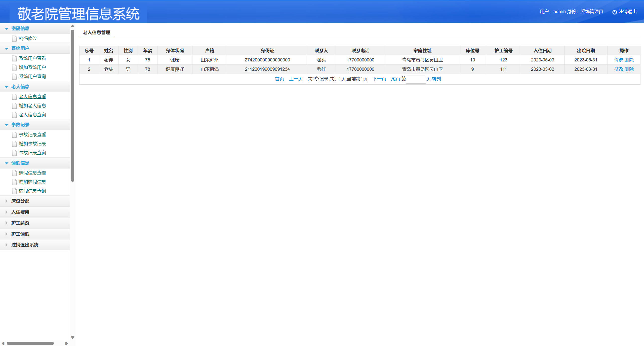Viewport: 644px width, 346px height.
Task: Click 修改 for the 老伴 record
Action: point(619,60)
